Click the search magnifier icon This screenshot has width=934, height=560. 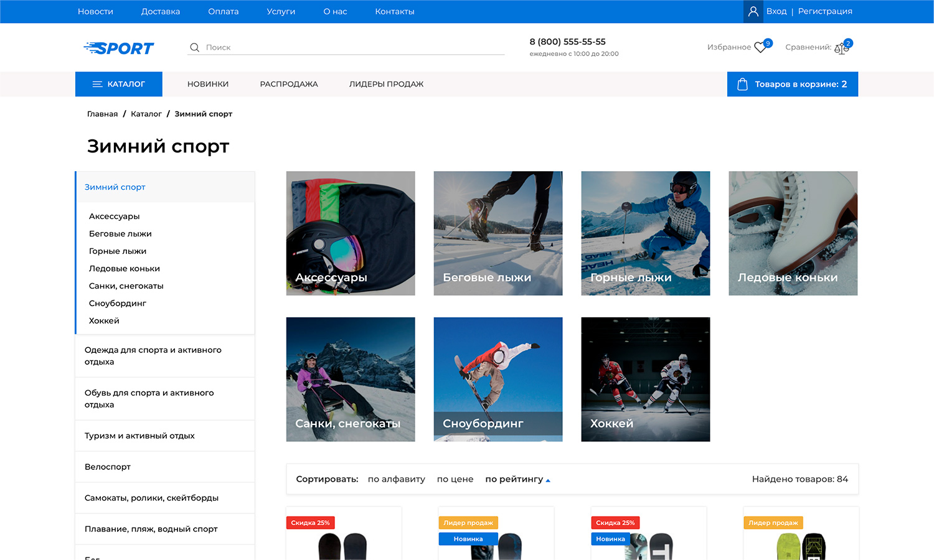point(194,47)
